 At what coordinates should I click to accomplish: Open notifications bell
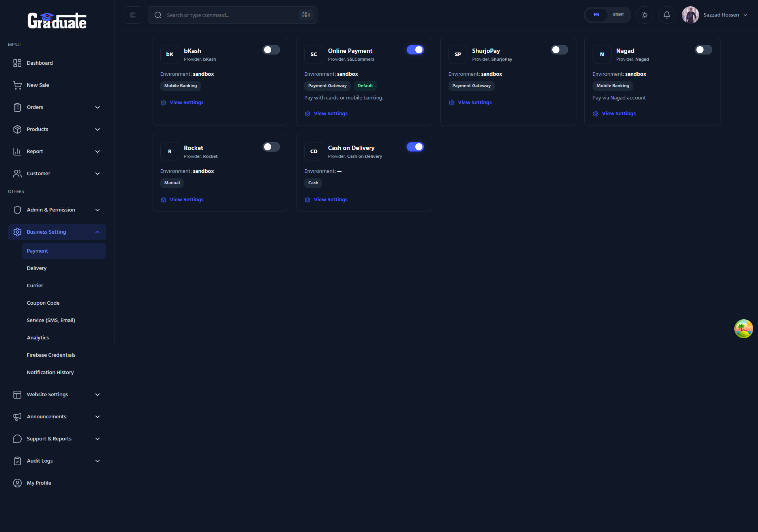[667, 15]
